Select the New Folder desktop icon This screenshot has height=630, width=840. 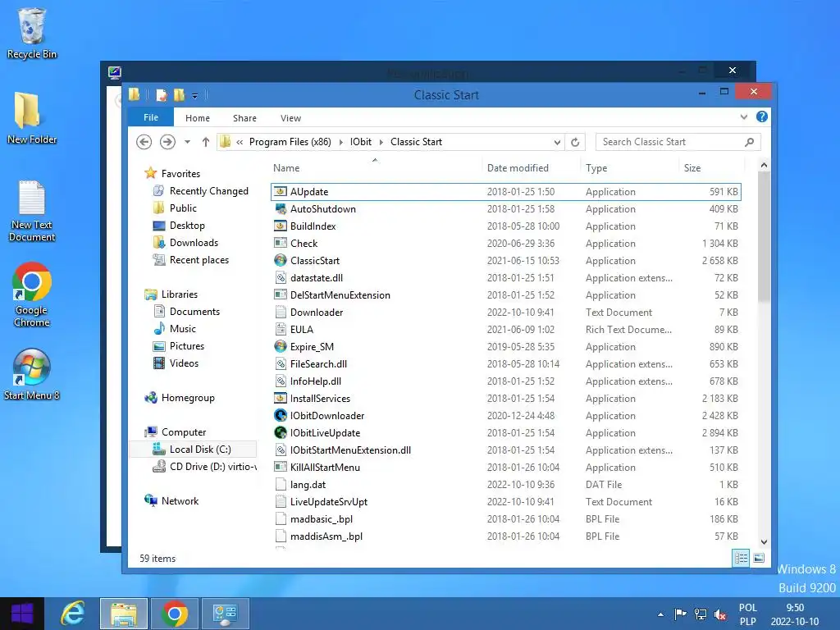coord(31,118)
